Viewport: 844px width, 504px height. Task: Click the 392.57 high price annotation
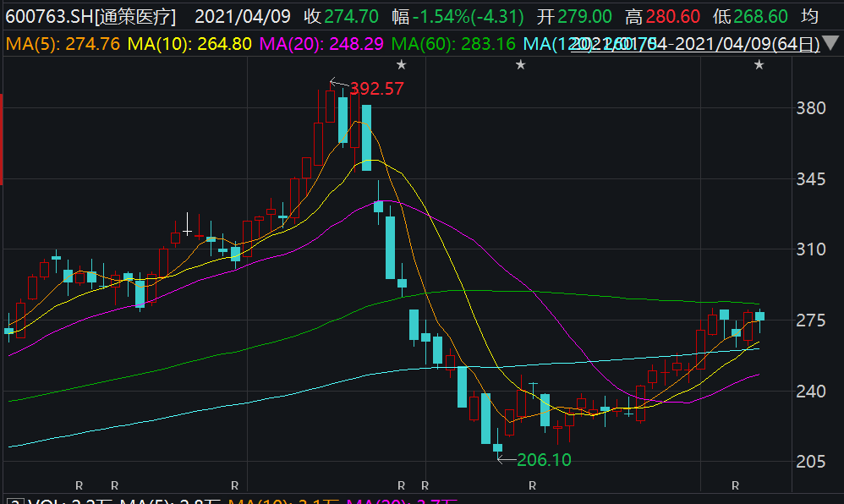point(377,88)
